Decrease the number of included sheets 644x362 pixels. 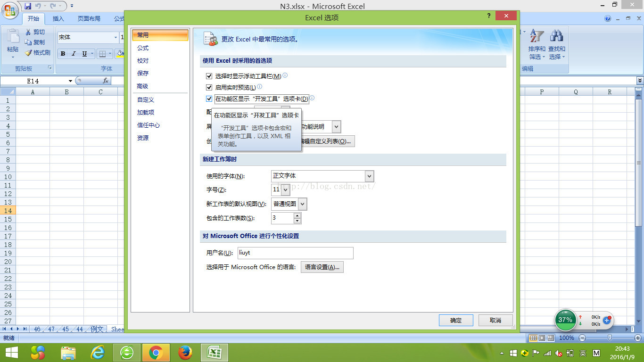[297, 221]
